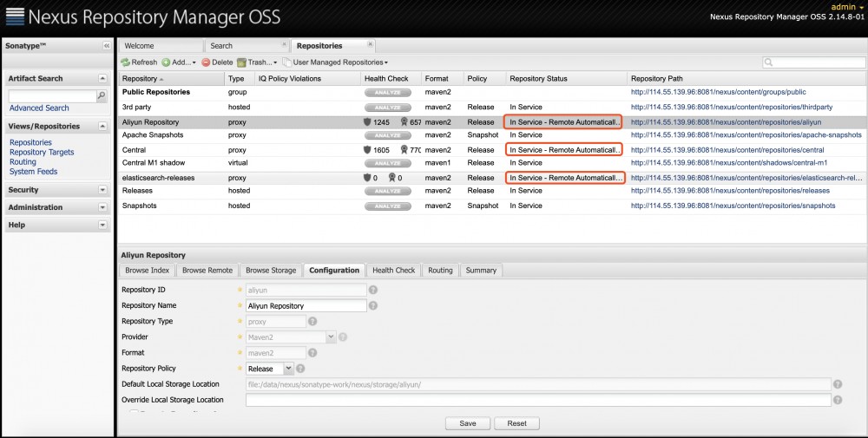Expand the Administration sidebar section
Screen dimensions: 868x438
[x=102, y=207]
